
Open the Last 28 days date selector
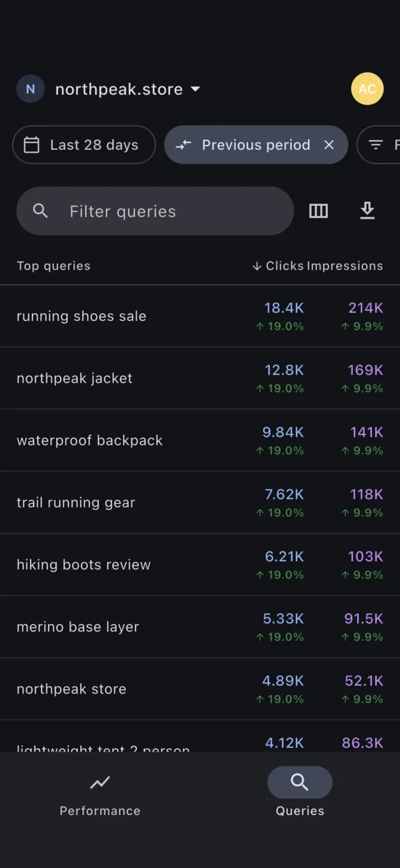tap(84, 145)
